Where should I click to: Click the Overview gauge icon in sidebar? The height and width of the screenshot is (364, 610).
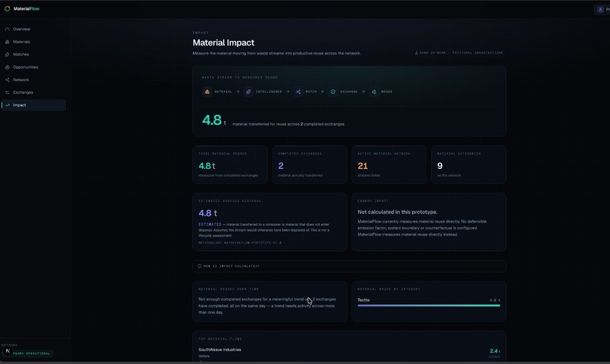point(7,30)
